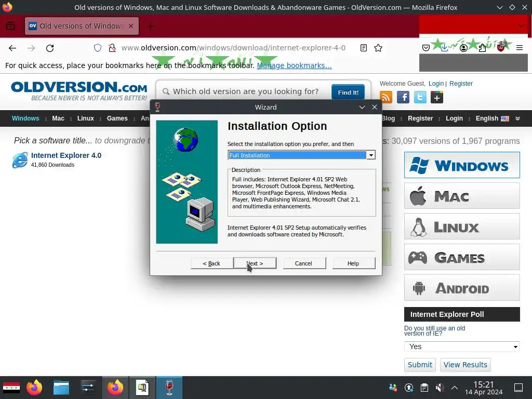Click the Pocket save icon
The image size is (532, 399).
(x=426, y=48)
